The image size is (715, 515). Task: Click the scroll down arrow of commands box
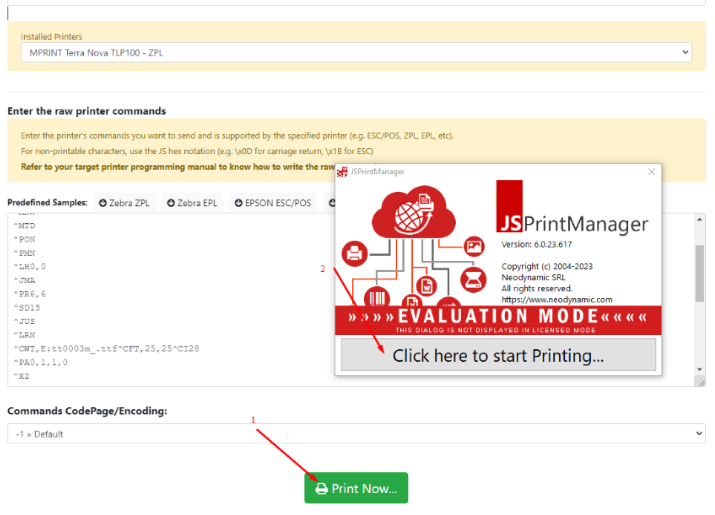699,368
